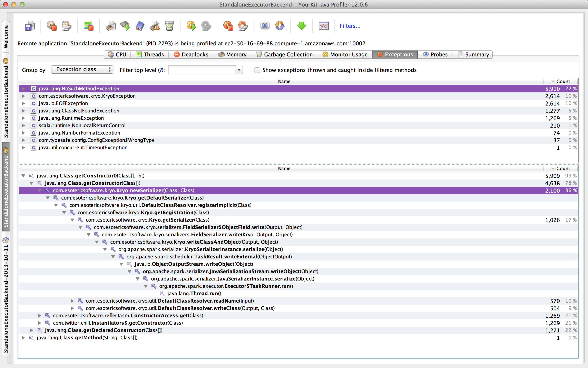Open the Group by Exception class dropdown
This screenshot has height=368, width=588.
click(x=82, y=70)
